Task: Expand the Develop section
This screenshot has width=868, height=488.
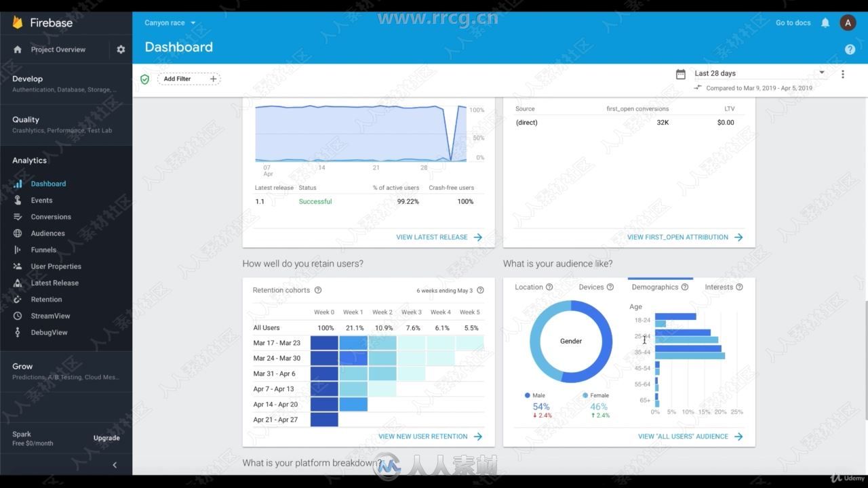Action: tap(66, 83)
